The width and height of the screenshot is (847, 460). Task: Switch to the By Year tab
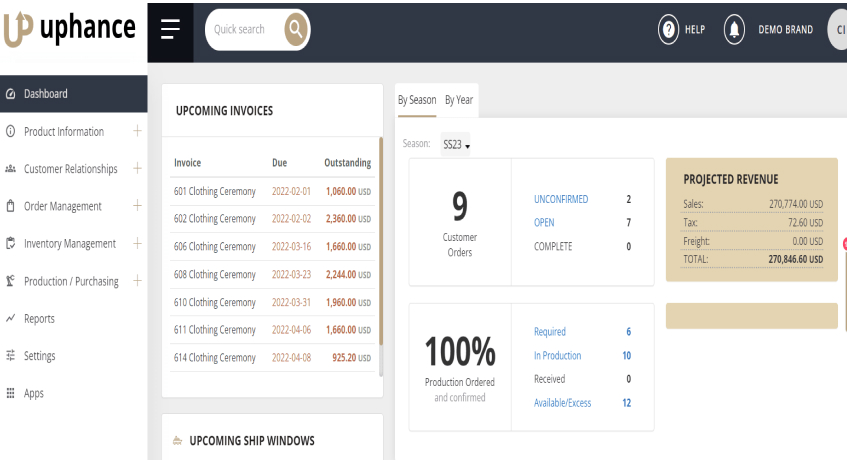click(459, 100)
